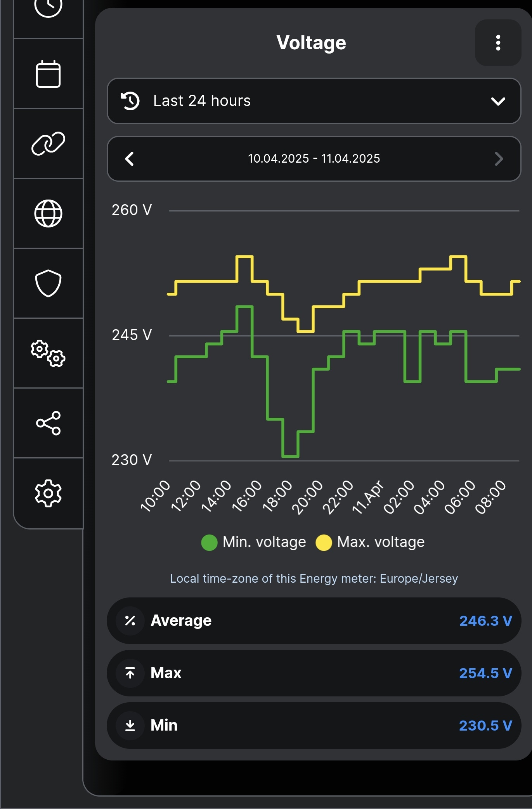Open the three-dot Voltage options menu

[x=498, y=43]
